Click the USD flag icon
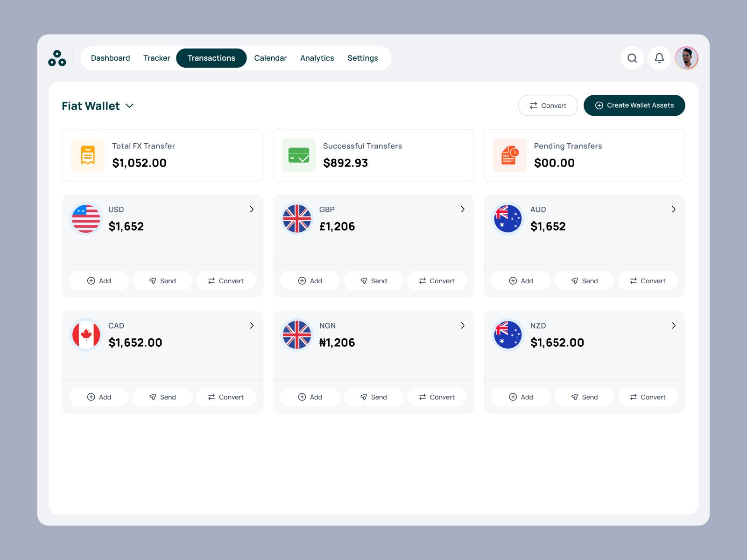The height and width of the screenshot is (560, 747). [x=85, y=218]
